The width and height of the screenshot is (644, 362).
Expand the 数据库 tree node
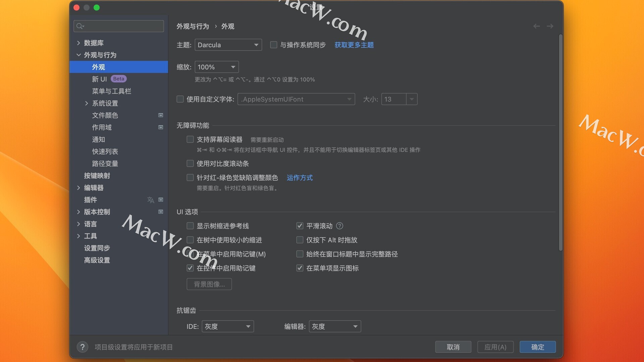[78, 43]
